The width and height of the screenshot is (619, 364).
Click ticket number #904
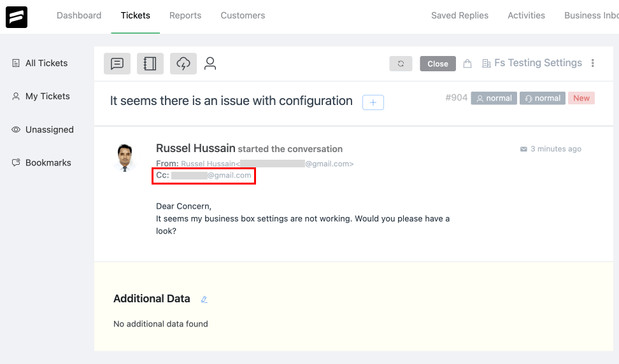coord(457,98)
